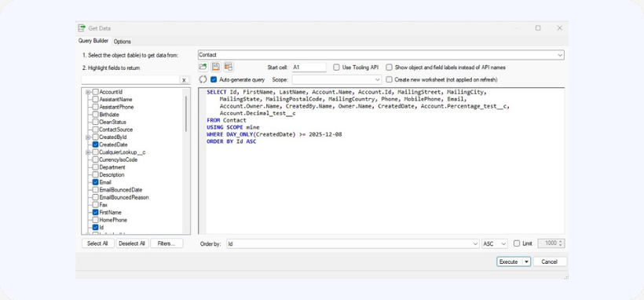Image resolution: width=644 pixels, height=300 pixels.
Task: Check the Department field
Action: click(x=95, y=167)
